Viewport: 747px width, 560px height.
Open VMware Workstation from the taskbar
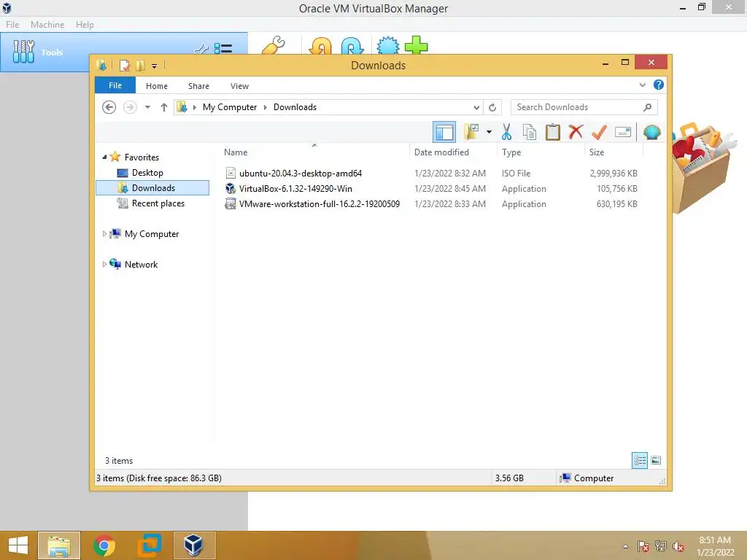pyautogui.click(x=150, y=545)
